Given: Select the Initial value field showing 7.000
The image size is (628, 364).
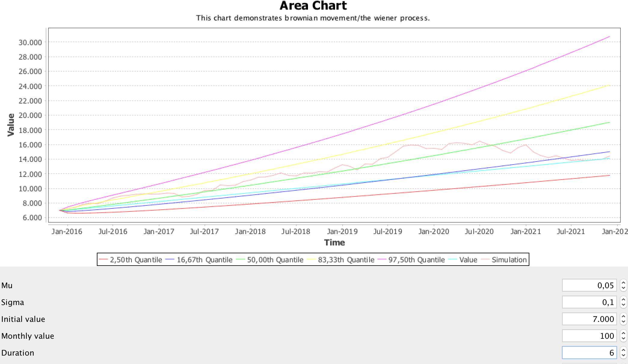Looking at the screenshot, I should coord(589,319).
